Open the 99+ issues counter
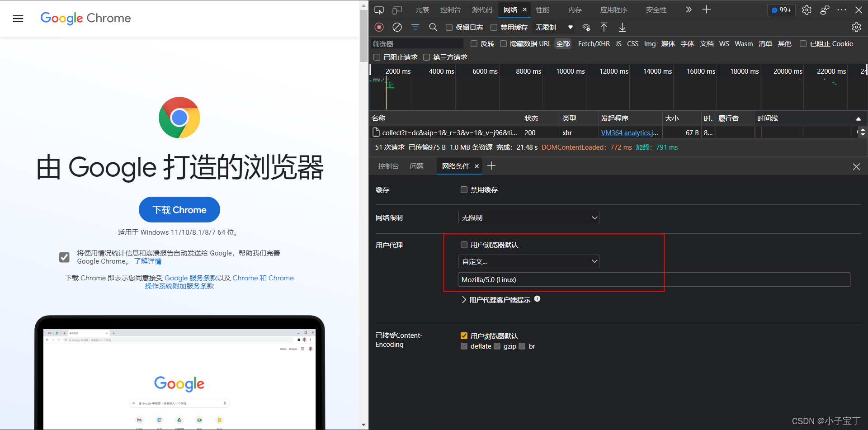The height and width of the screenshot is (430, 868). [x=781, y=9]
